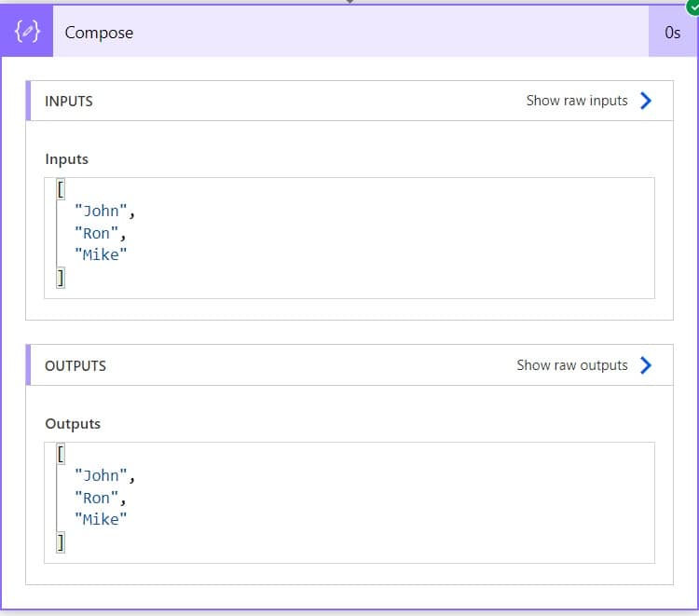Click the Compose action curly-brace icon
Screen dimensions: 699x616
tap(27, 32)
